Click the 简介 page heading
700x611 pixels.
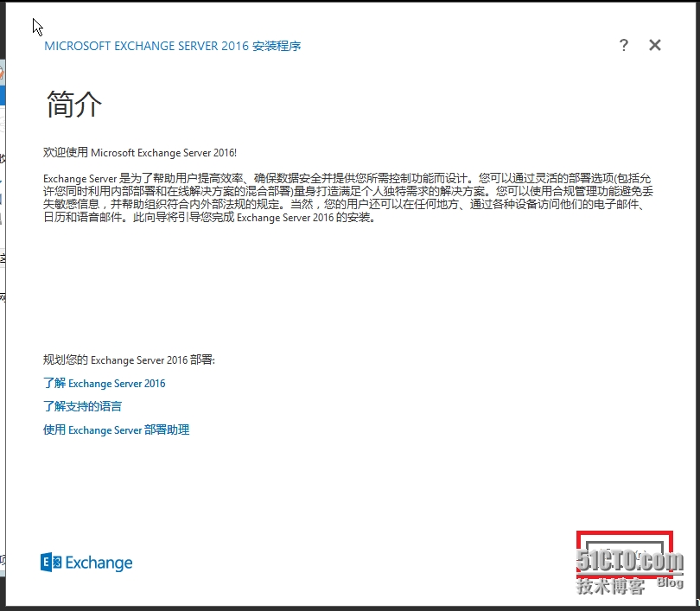click(x=74, y=105)
